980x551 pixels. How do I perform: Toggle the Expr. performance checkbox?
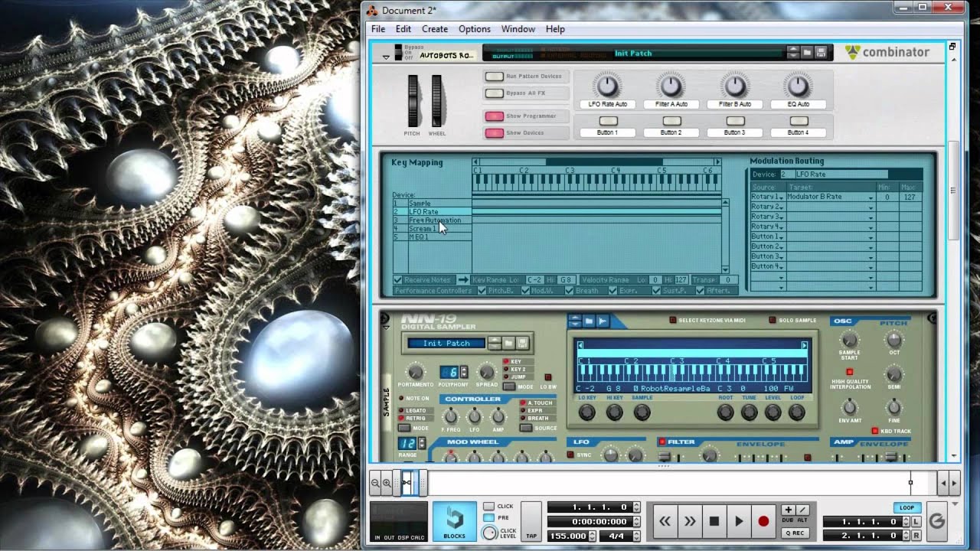coord(612,291)
